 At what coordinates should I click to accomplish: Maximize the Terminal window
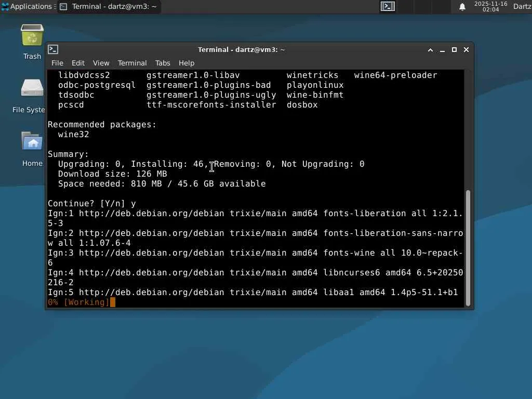tap(454, 50)
